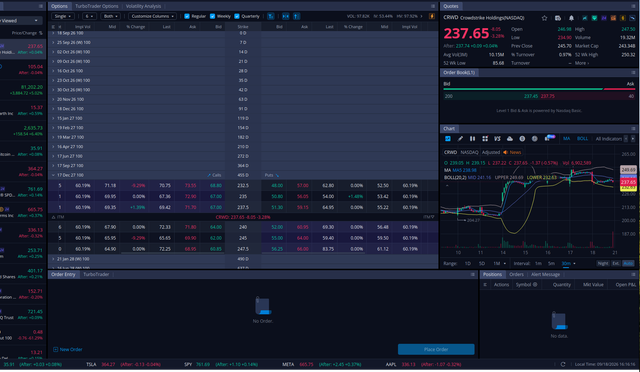Screen dimensions: 640x372
Task: Open the Orders tab
Action: tap(516, 275)
